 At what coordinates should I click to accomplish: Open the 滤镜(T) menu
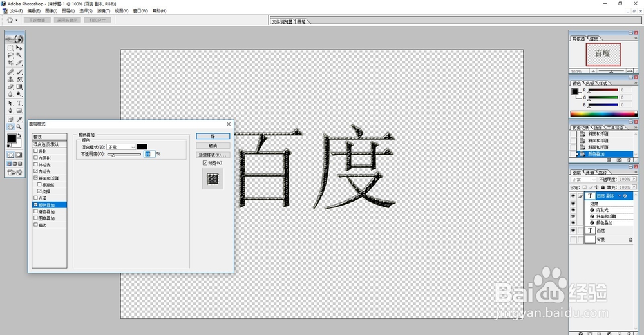[x=104, y=11]
